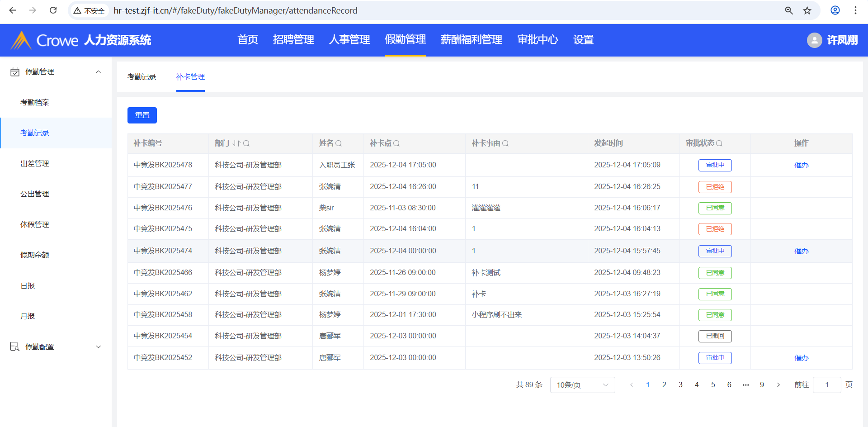This screenshot has height=427, width=868.
Task: Click the search icon next to 补卡事由 header
Action: pyautogui.click(x=505, y=143)
